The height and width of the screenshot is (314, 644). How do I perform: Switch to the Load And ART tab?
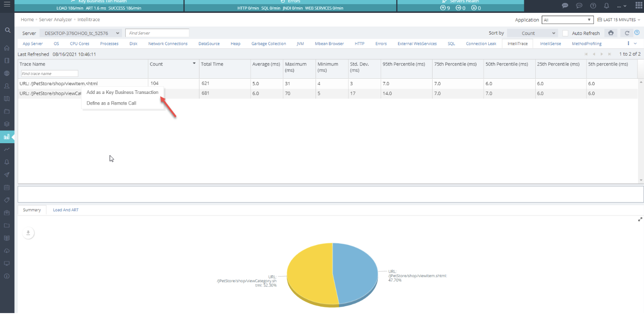[65, 210]
